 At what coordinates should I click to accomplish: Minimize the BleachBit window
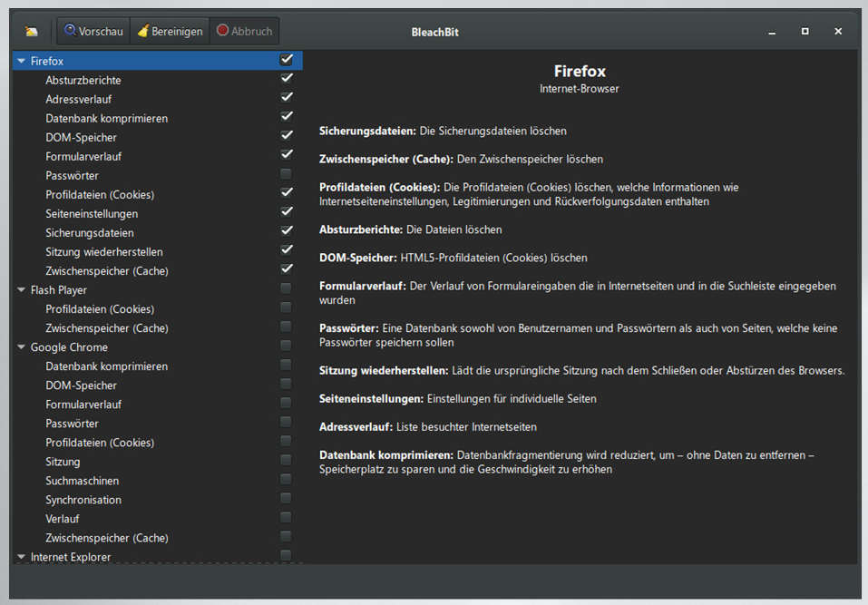pyautogui.click(x=772, y=32)
